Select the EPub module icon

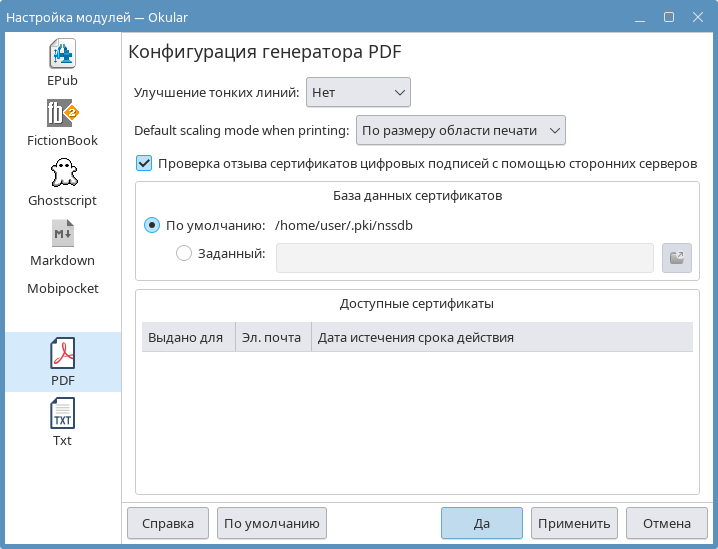pos(62,53)
